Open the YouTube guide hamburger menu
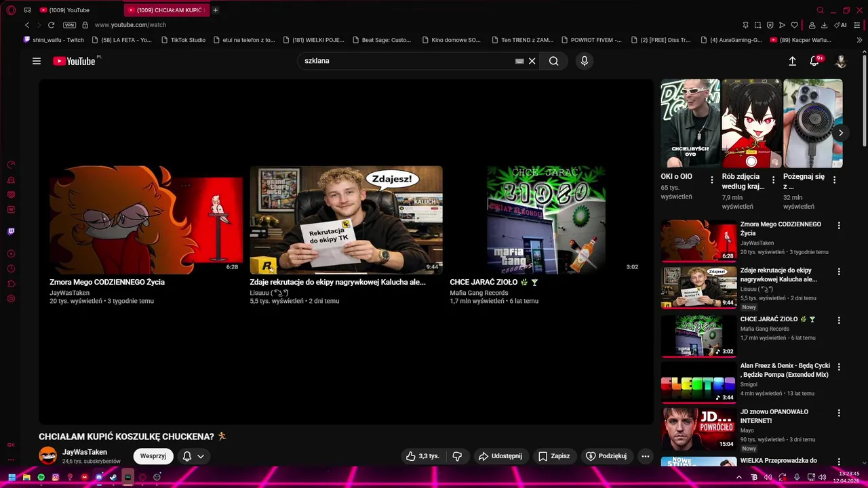 coord(37,61)
